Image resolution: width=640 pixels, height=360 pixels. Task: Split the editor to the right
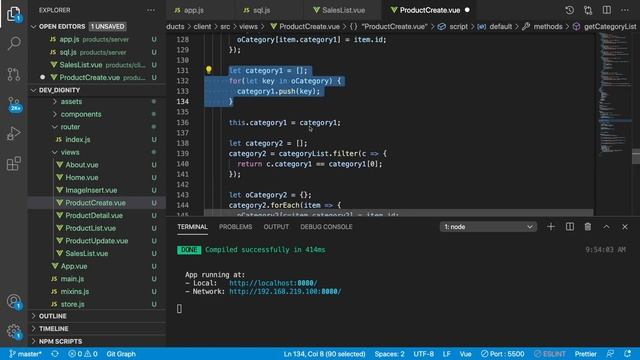[x=607, y=10]
